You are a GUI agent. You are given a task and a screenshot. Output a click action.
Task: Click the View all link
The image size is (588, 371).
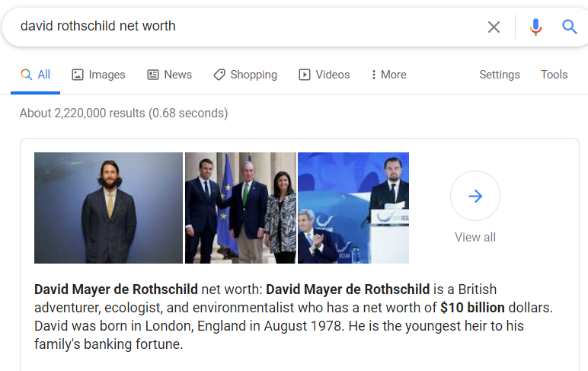475,238
